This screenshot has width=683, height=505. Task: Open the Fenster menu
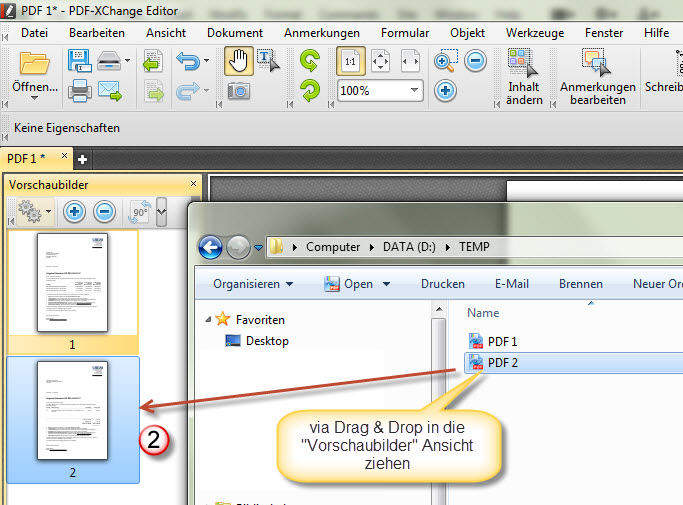604,33
